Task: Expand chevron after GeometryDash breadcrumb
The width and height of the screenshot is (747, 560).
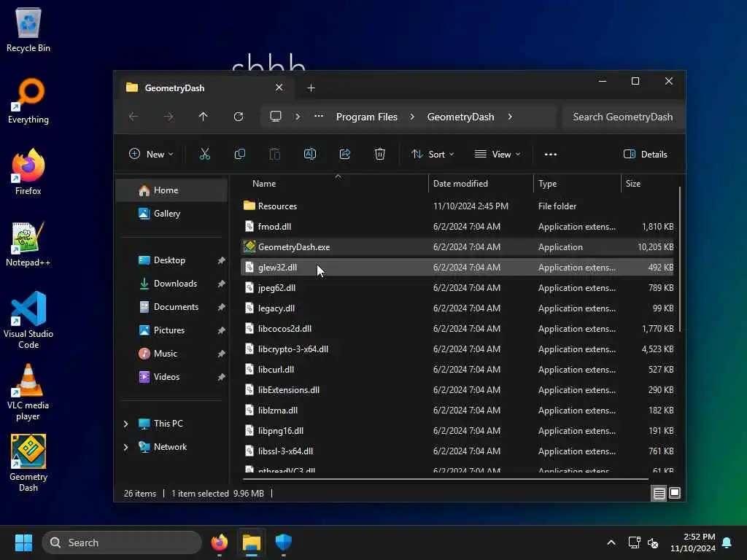Action: [510, 117]
